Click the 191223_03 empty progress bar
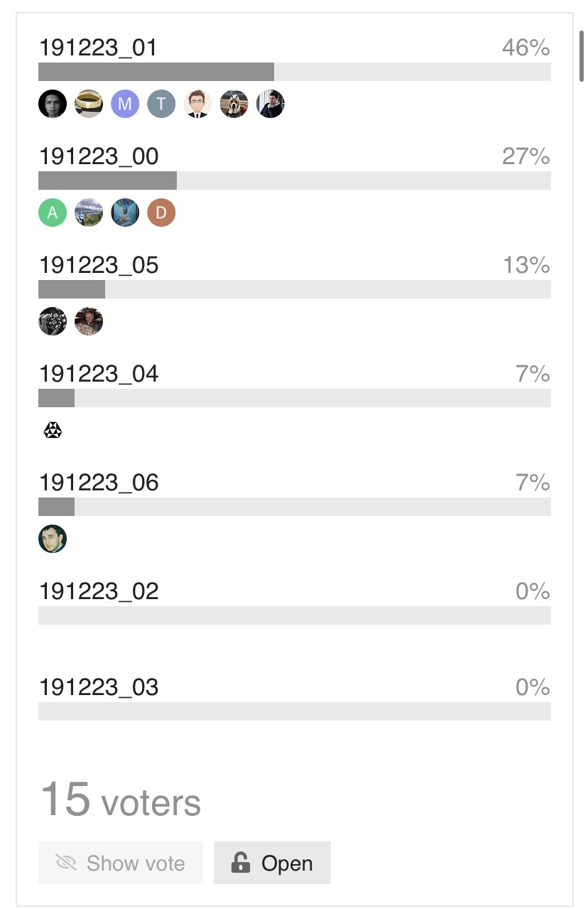 [x=295, y=711]
